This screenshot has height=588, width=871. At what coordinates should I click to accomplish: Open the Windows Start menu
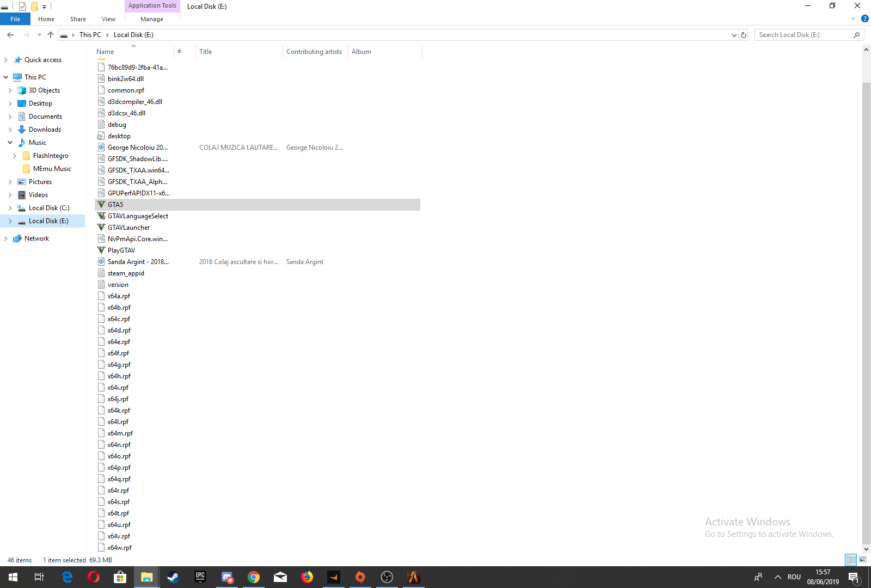click(x=13, y=577)
